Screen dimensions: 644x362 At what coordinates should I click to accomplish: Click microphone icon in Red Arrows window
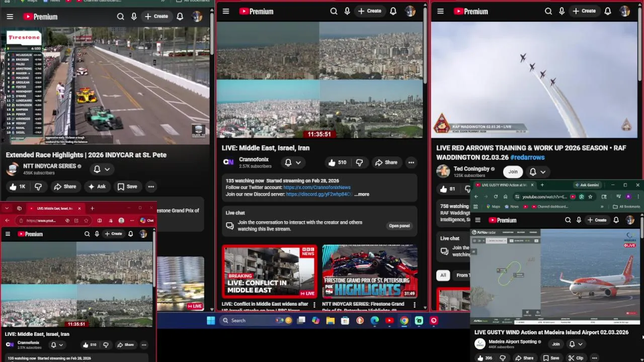click(x=562, y=11)
